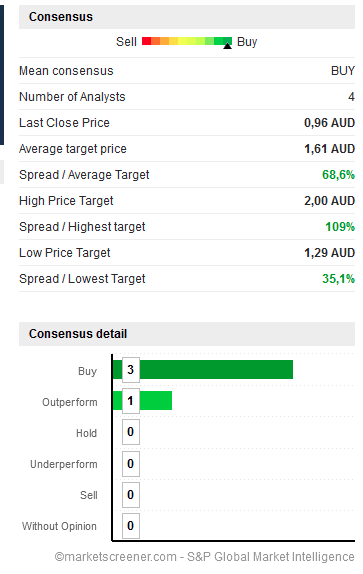Click the black triangle consensus marker
This screenshot has height=574, width=363.
pyautogui.click(x=228, y=45)
